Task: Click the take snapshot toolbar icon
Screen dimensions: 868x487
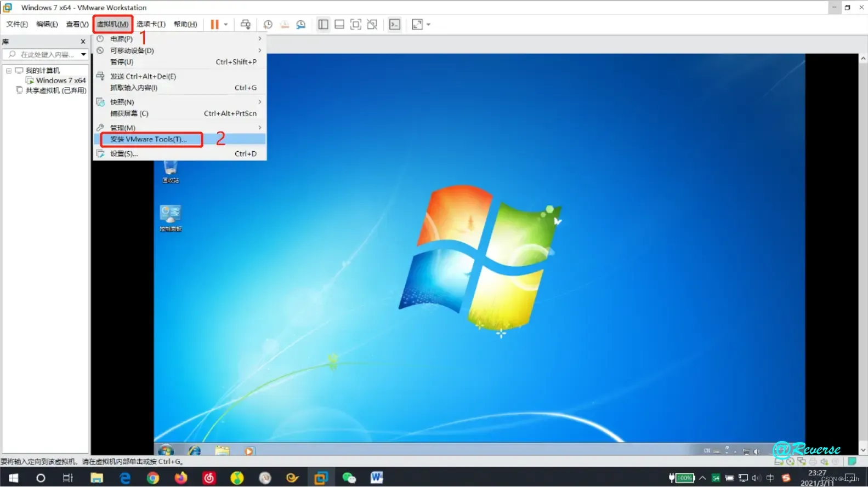Action: 268,24
